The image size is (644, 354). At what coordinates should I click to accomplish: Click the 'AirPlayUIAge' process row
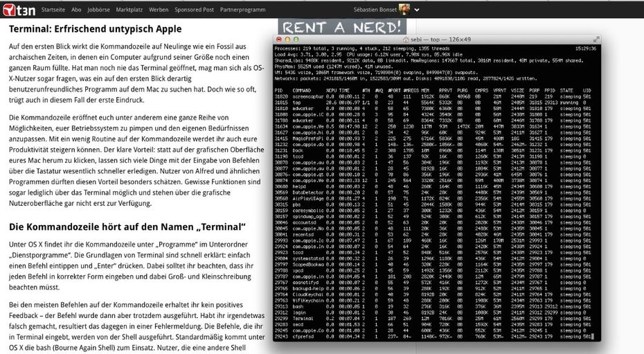(433, 198)
